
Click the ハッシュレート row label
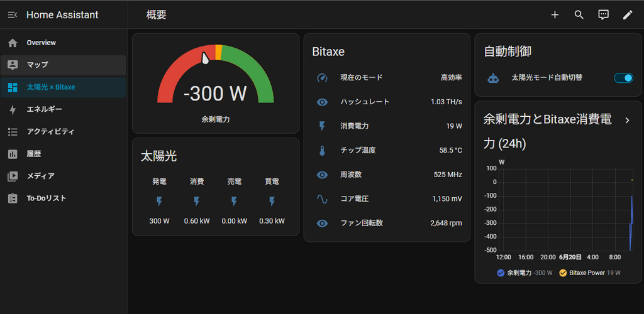(x=365, y=102)
